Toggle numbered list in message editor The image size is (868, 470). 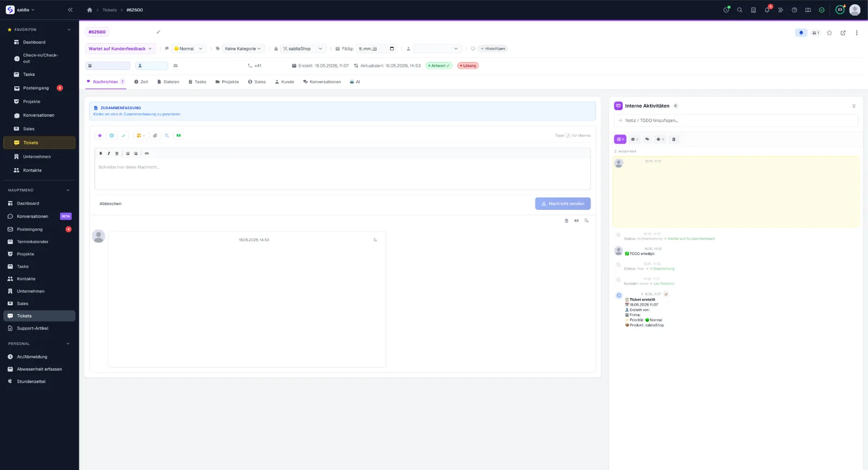[x=136, y=153]
